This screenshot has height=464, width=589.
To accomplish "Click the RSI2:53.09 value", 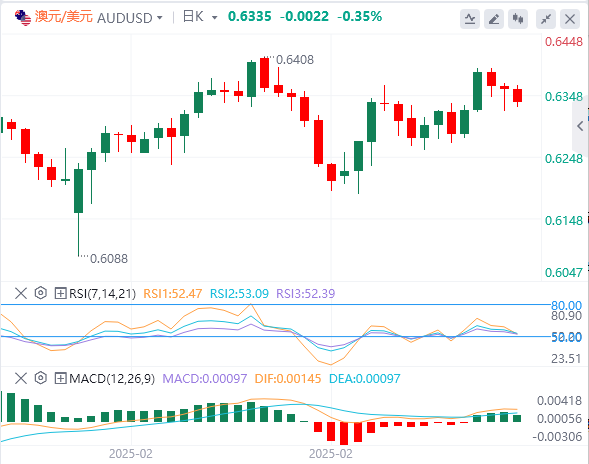I will pos(239,293).
